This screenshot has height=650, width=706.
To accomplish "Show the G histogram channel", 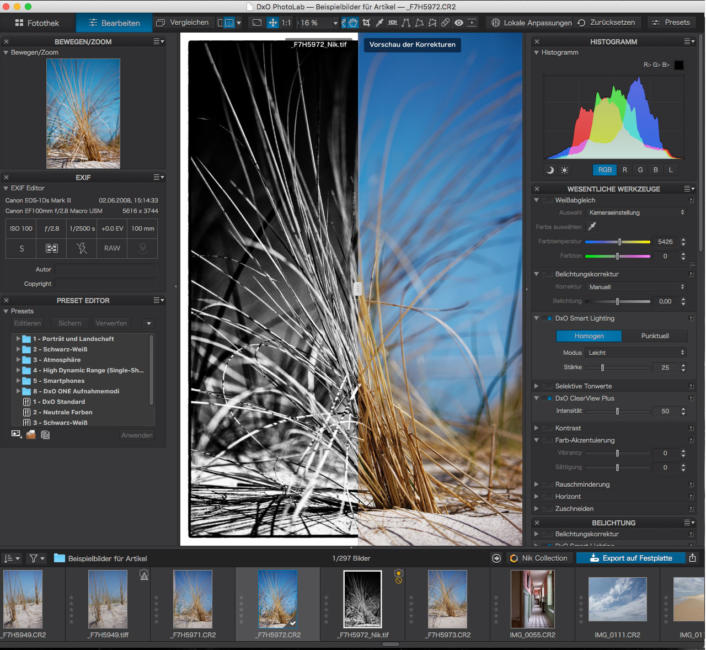I will (x=640, y=170).
